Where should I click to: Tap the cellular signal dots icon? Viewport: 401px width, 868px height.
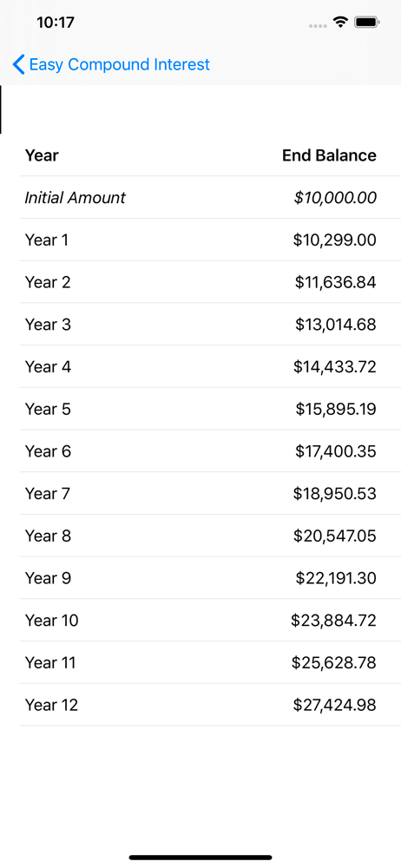pyautogui.click(x=318, y=25)
